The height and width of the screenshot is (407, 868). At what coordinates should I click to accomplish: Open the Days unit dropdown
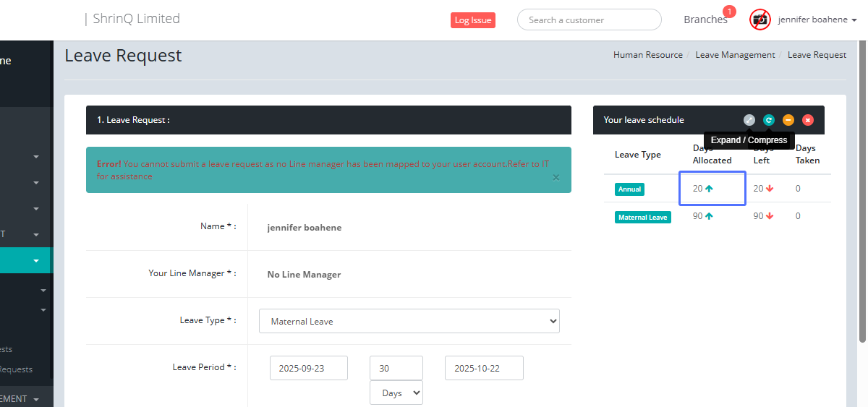(x=396, y=393)
